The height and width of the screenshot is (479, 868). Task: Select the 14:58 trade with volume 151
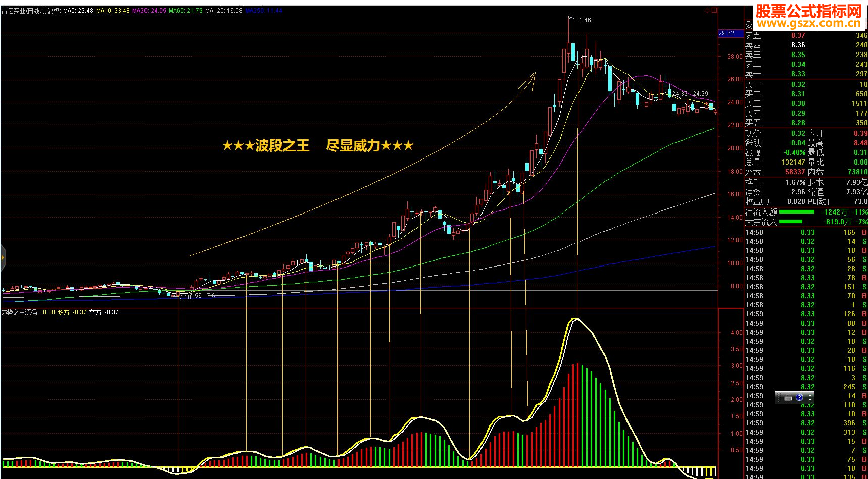coord(806,287)
